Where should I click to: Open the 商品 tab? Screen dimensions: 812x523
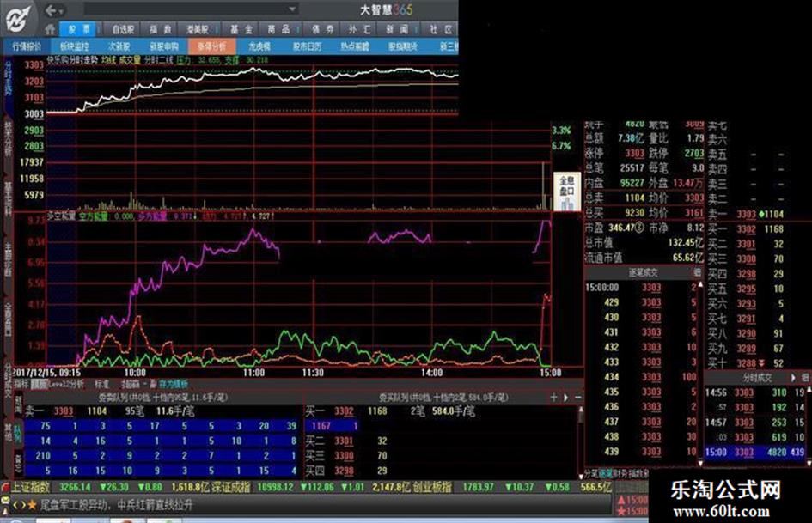278,29
